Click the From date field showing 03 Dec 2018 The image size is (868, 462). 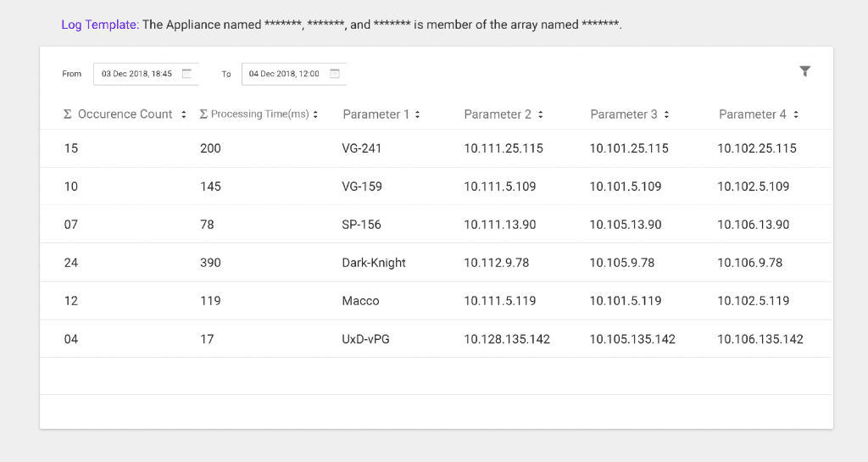(x=136, y=74)
